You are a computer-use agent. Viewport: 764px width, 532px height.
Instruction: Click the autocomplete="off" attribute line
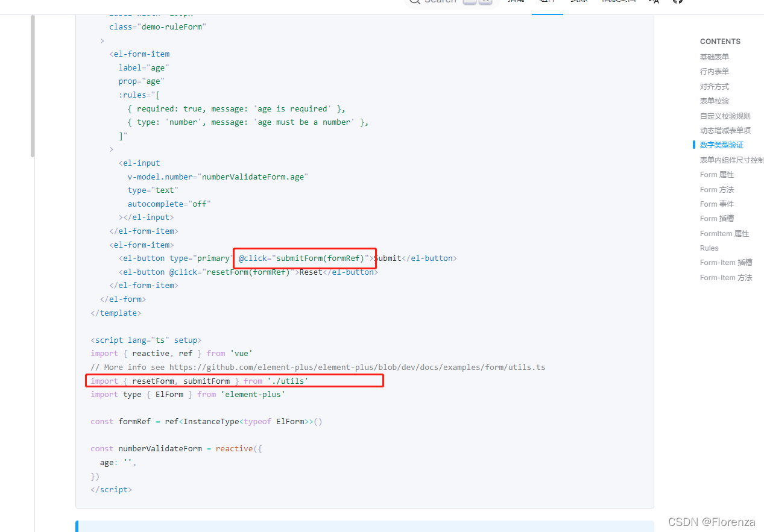[169, 204]
